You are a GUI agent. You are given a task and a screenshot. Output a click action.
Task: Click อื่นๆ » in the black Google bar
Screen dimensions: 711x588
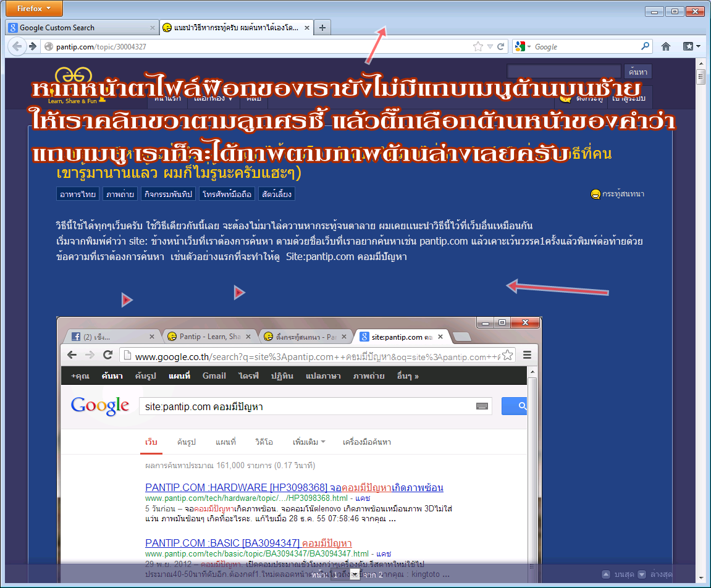click(408, 376)
